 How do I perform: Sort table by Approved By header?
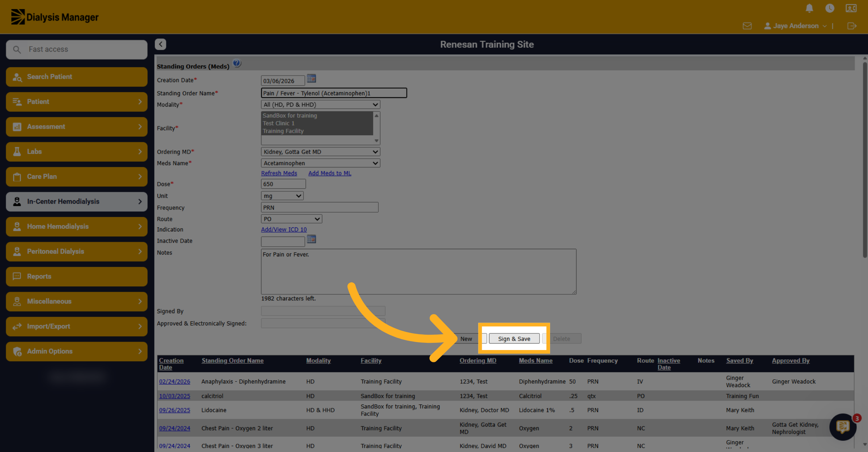791,361
